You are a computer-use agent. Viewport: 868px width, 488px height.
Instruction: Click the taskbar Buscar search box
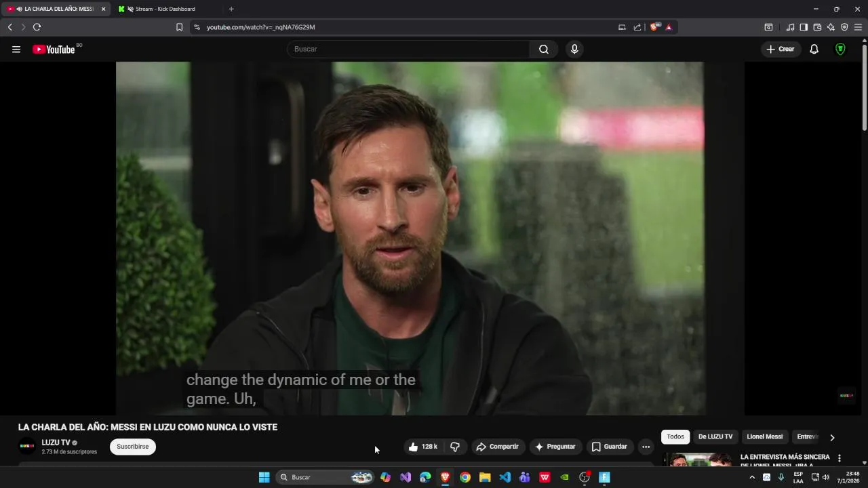click(x=325, y=477)
